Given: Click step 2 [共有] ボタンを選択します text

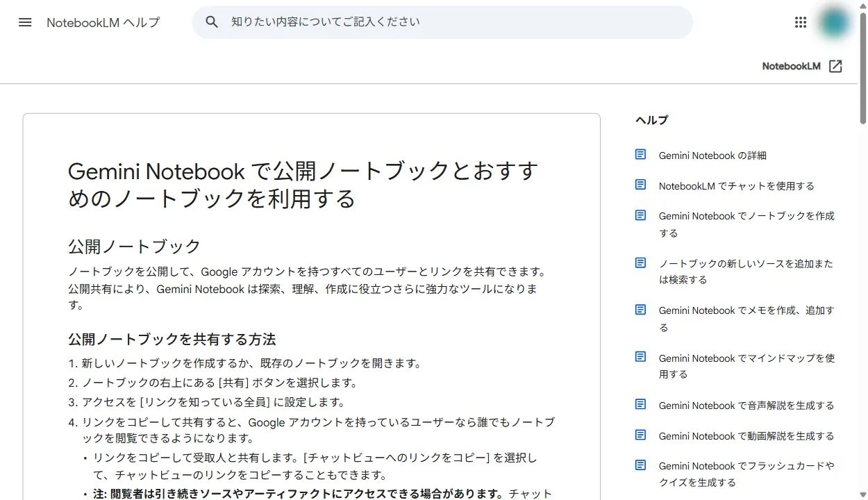Looking at the screenshot, I should click(219, 383).
